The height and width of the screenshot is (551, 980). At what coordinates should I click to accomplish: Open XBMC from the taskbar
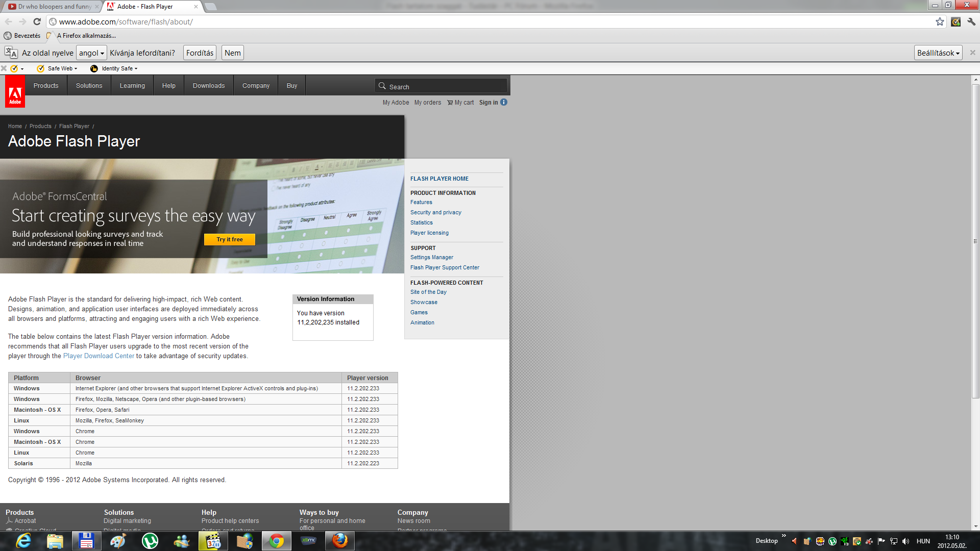coord(308,541)
